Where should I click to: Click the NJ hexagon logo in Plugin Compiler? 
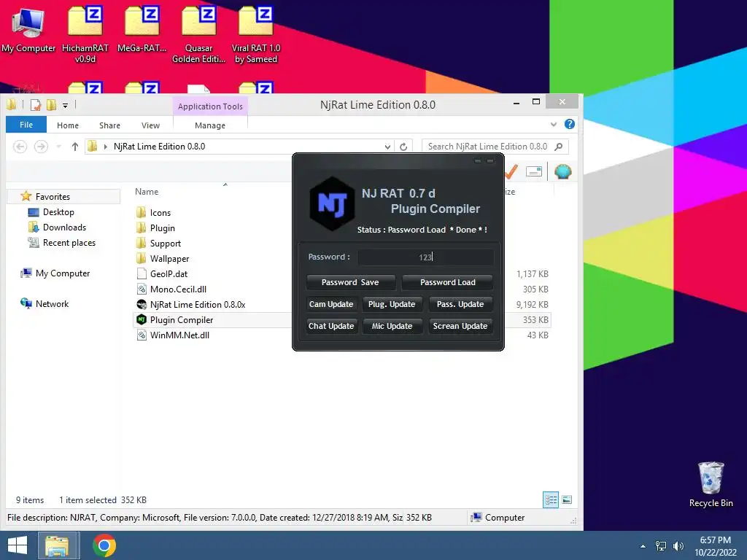click(x=332, y=204)
